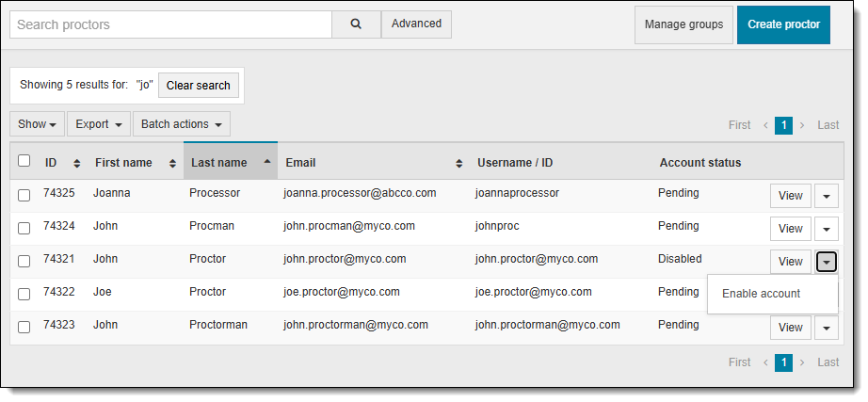This screenshot has height=402, width=868.
Task: Open the Show dropdown
Action: pos(38,124)
